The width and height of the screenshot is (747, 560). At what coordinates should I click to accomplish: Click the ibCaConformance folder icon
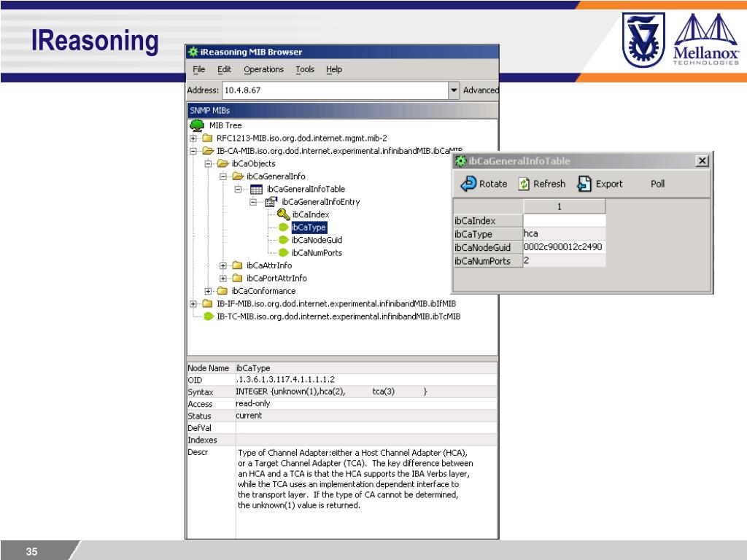[x=222, y=291]
